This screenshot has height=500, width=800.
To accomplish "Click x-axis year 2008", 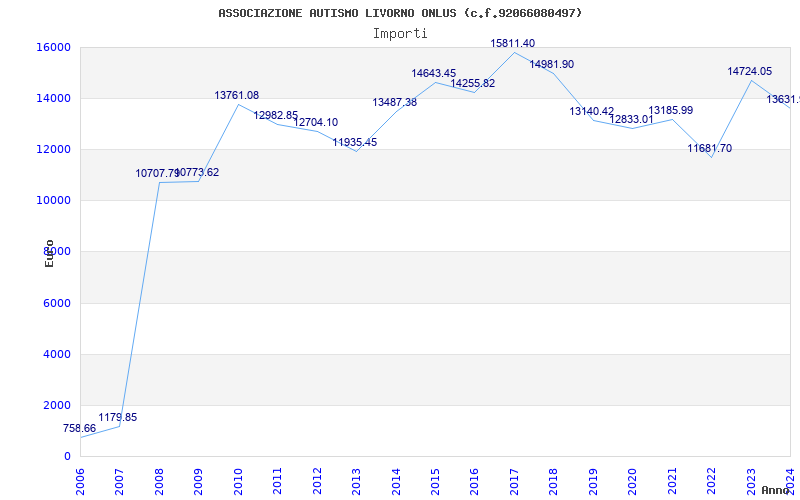I will [159, 482].
